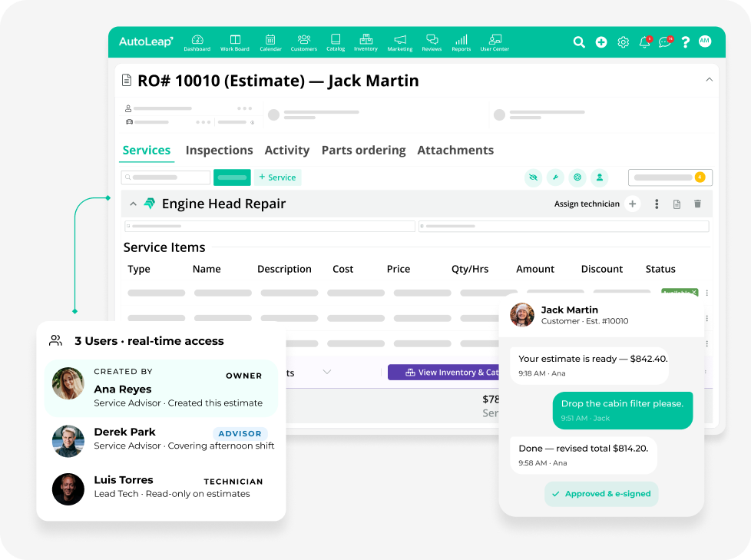Click the TECHNICIAN role label
The width and height of the screenshot is (751, 560).
(x=233, y=482)
